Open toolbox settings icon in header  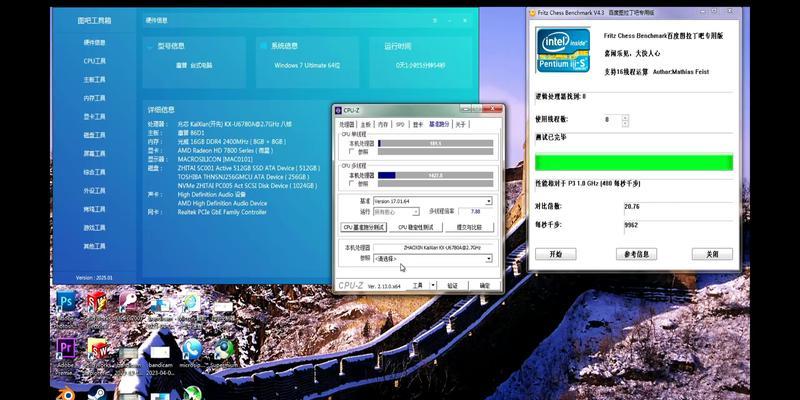435,20
